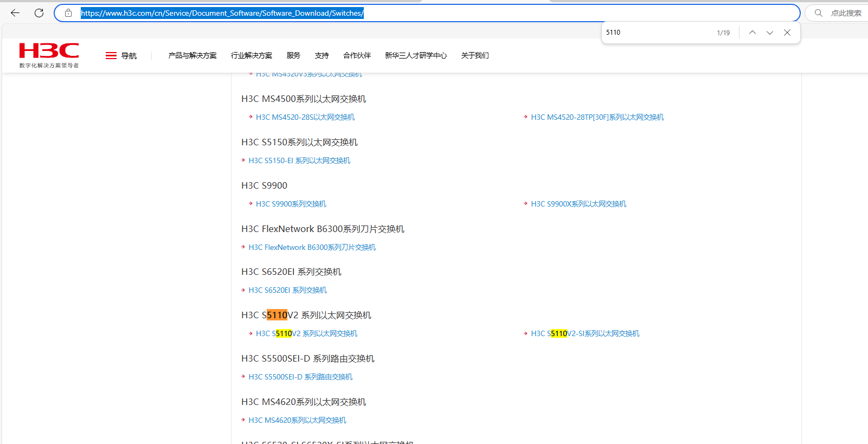Open H3C S5500SEI-D 系列路由交换机 link

point(300,377)
